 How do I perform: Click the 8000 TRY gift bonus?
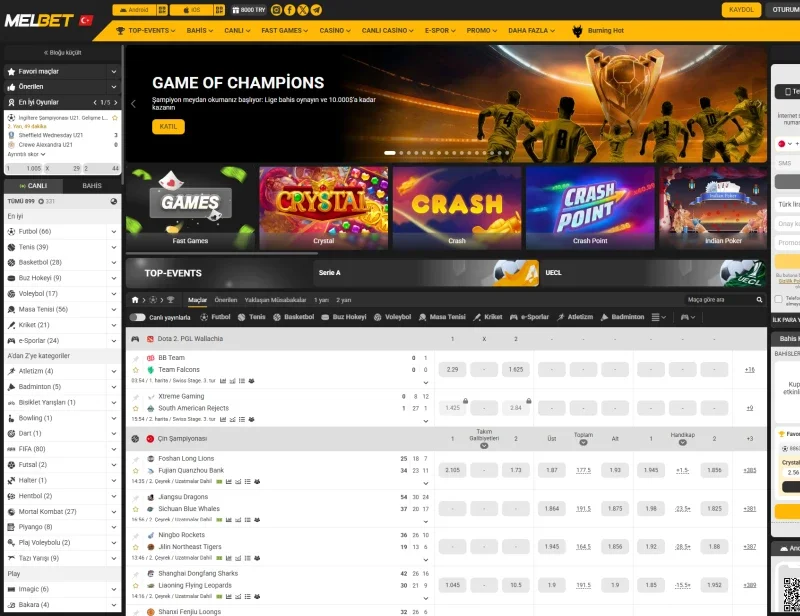(249, 10)
